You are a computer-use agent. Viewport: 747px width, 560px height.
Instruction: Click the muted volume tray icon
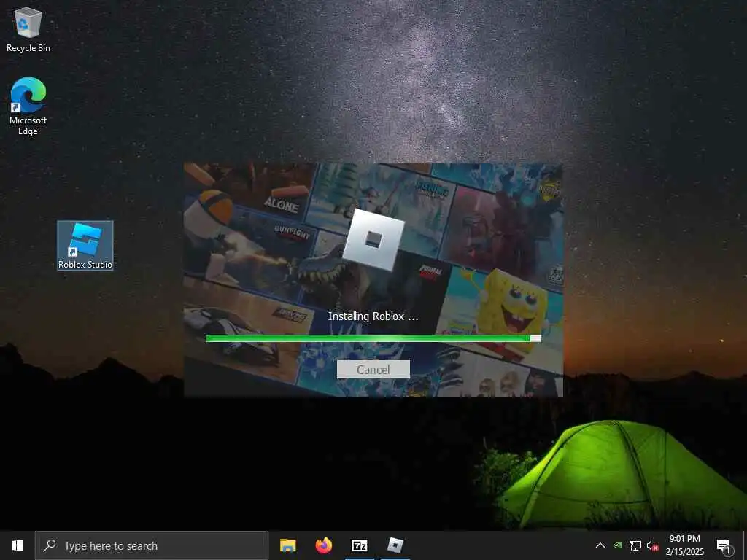point(652,545)
